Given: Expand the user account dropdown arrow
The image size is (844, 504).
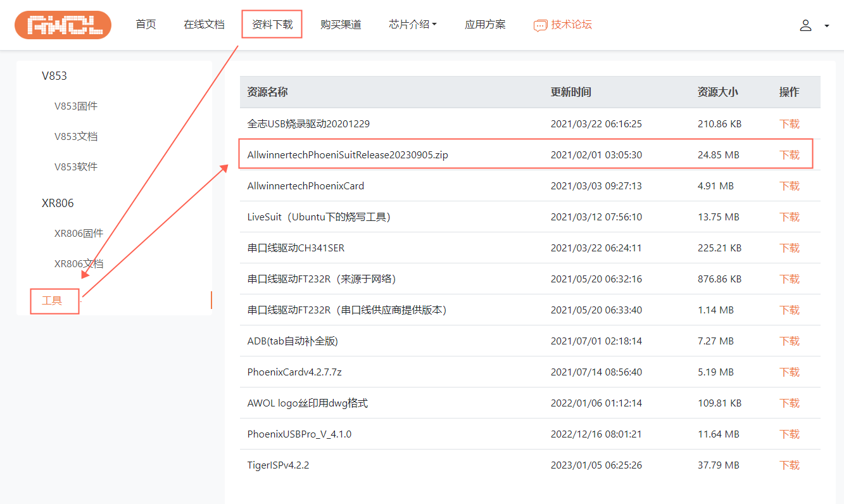Looking at the screenshot, I should point(826,26).
